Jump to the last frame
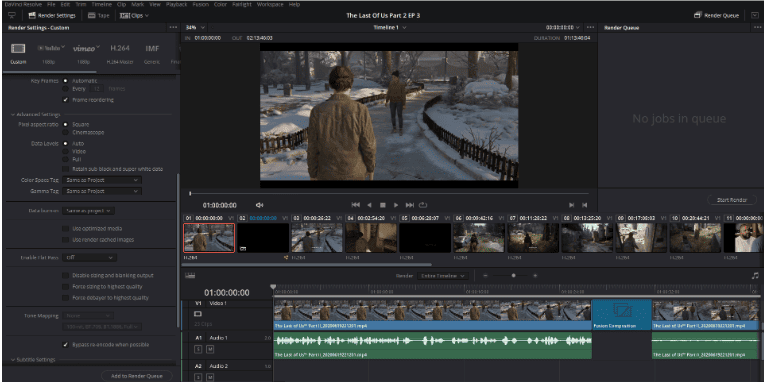The height and width of the screenshot is (382, 764). click(409, 205)
